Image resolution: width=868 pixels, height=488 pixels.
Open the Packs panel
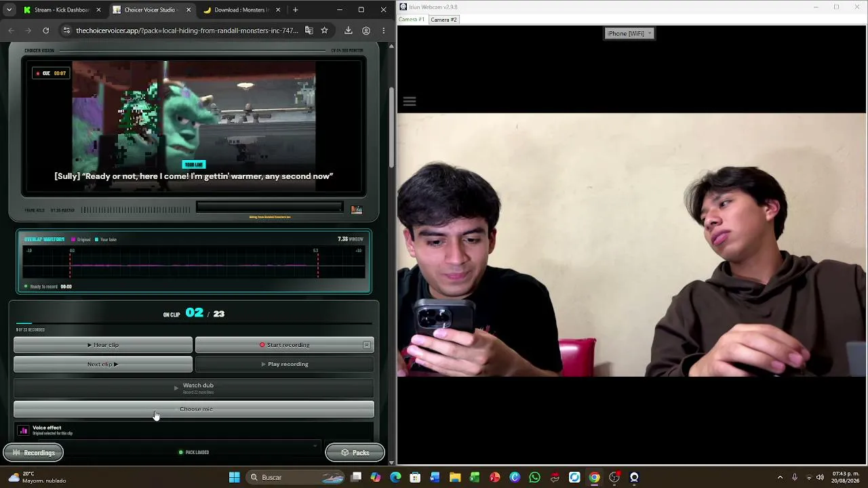tap(355, 453)
